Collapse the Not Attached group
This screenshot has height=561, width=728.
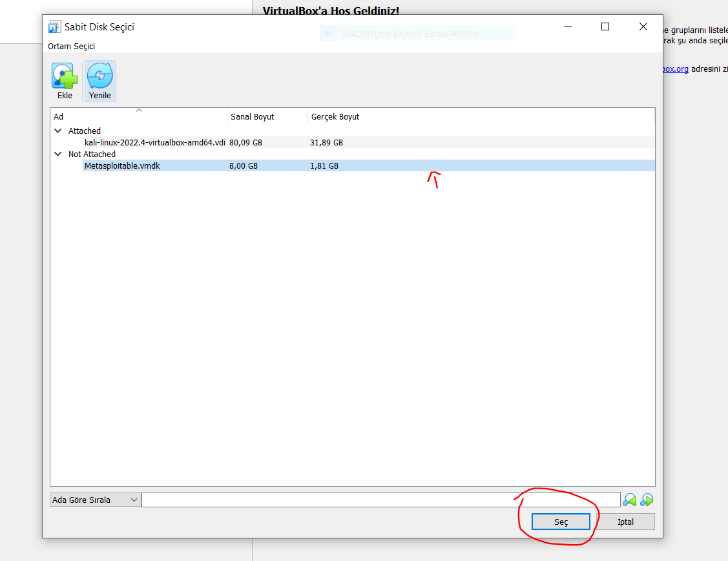(58, 154)
